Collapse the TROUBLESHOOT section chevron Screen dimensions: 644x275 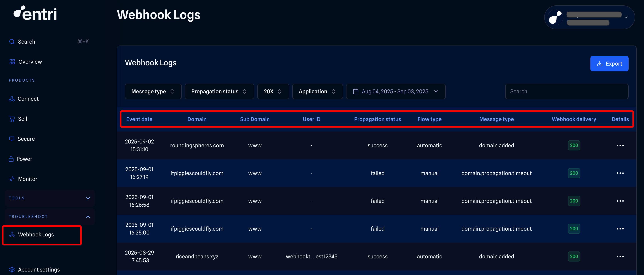[88, 217]
